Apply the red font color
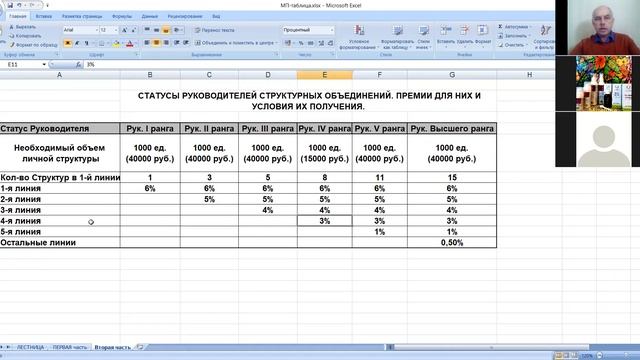The image size is (640, 360). [130, 43]
